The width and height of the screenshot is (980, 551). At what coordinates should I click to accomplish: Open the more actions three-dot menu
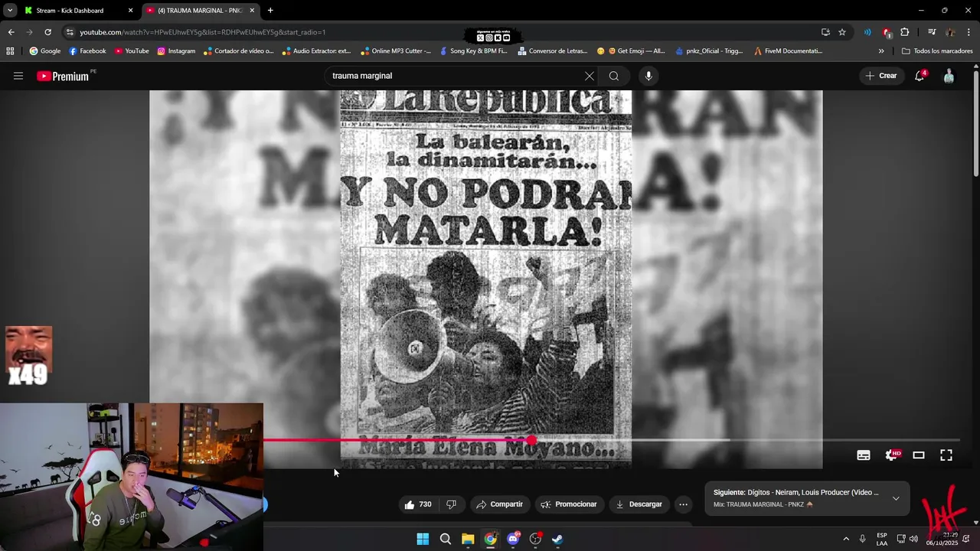click(x=683, y=504)
